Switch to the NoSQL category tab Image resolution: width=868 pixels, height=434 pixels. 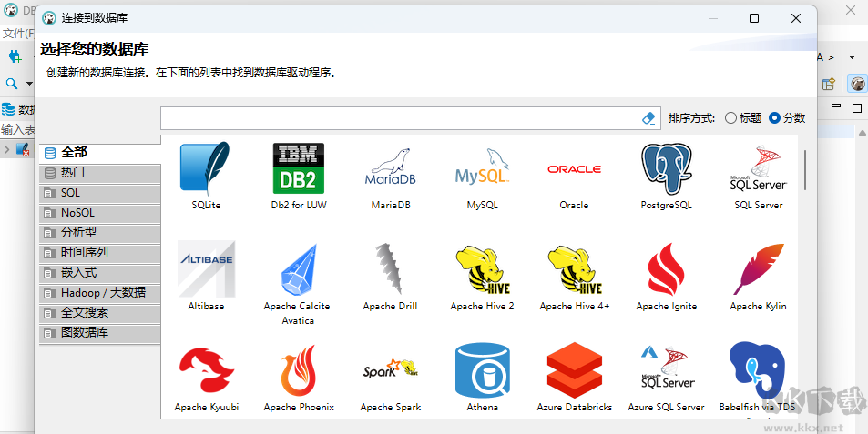pos(100,213)
